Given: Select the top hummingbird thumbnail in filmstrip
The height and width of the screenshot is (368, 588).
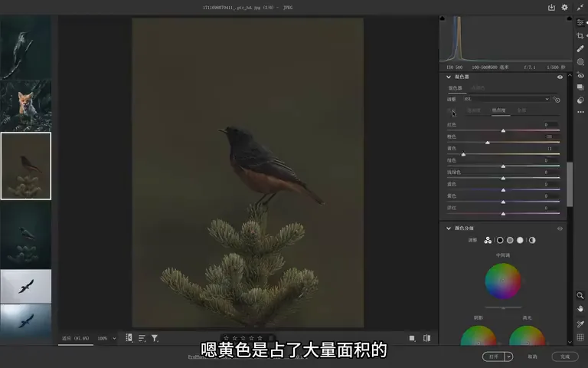Looking at the screenshot, I should click(x=25, y=48).
